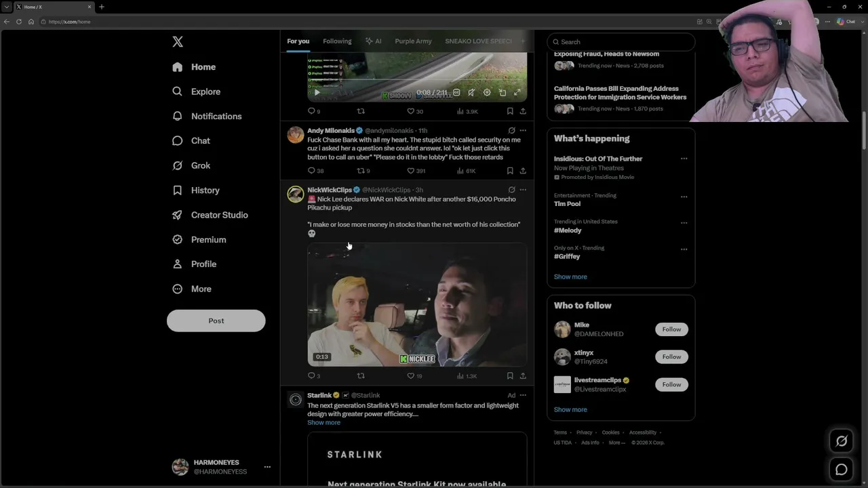Select the Purple Army tab

click(x=413, y=41)
